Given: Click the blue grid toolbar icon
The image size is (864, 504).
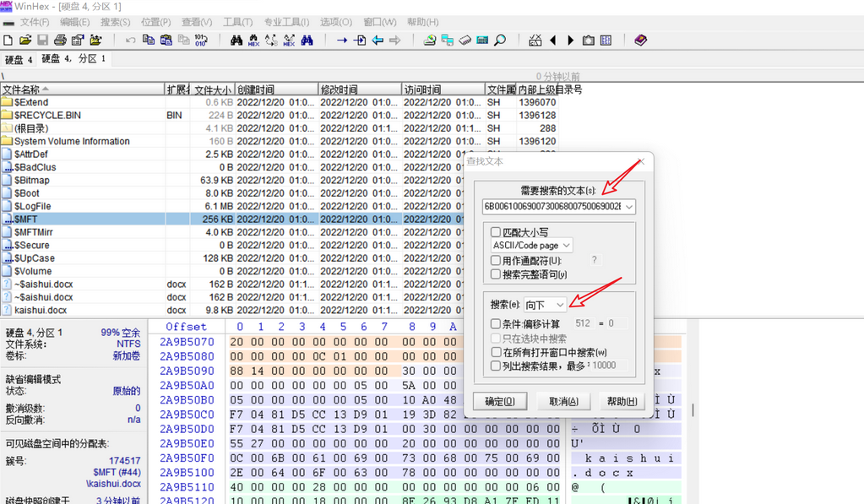Looking at the screenshot, I should point(606,41).
